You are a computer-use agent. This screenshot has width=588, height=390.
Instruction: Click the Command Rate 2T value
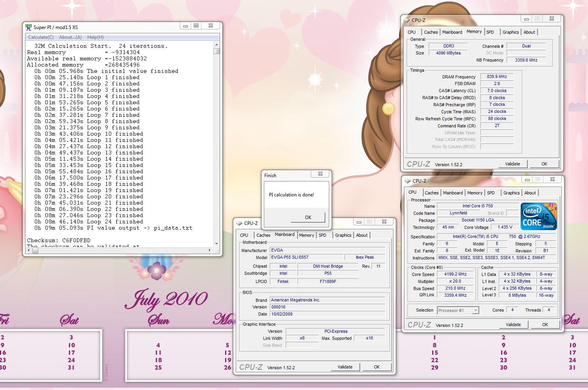497,126
